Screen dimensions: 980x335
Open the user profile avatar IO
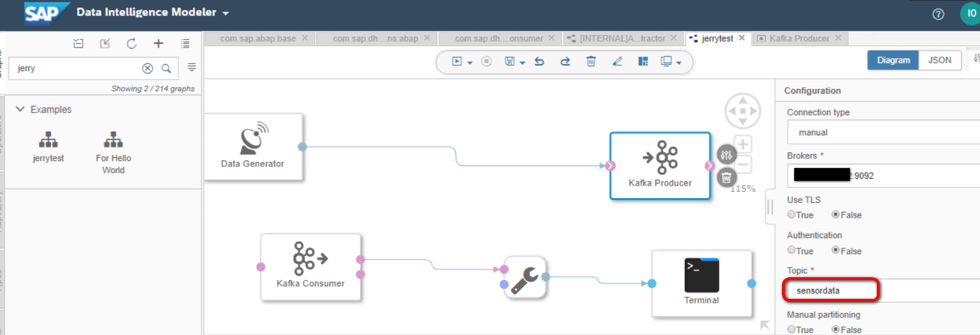click(x=970, y=13)
